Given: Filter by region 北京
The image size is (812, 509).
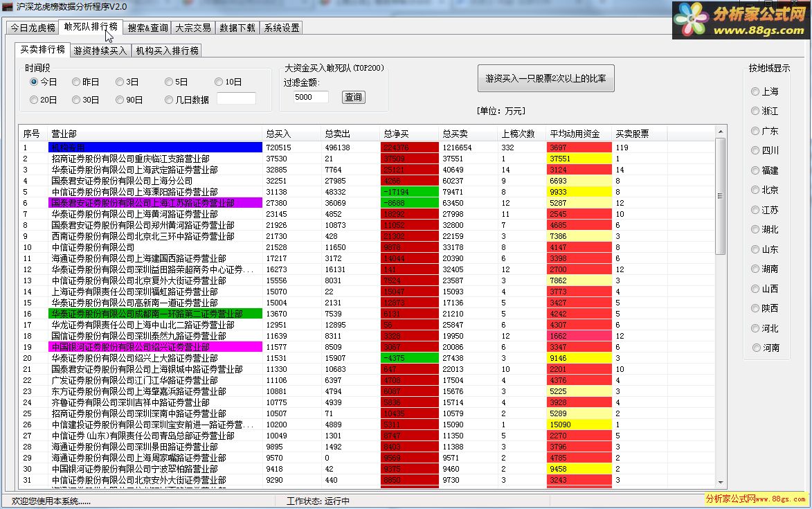Looking at the screenshot, I should click(x=765, y=190).
